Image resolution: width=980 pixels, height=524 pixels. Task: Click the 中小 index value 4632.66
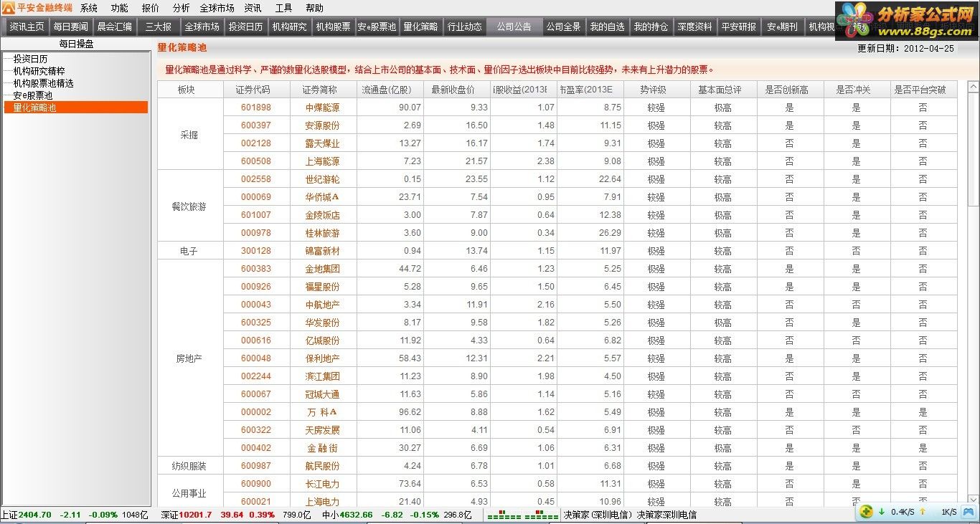click(x=356, y=515)
